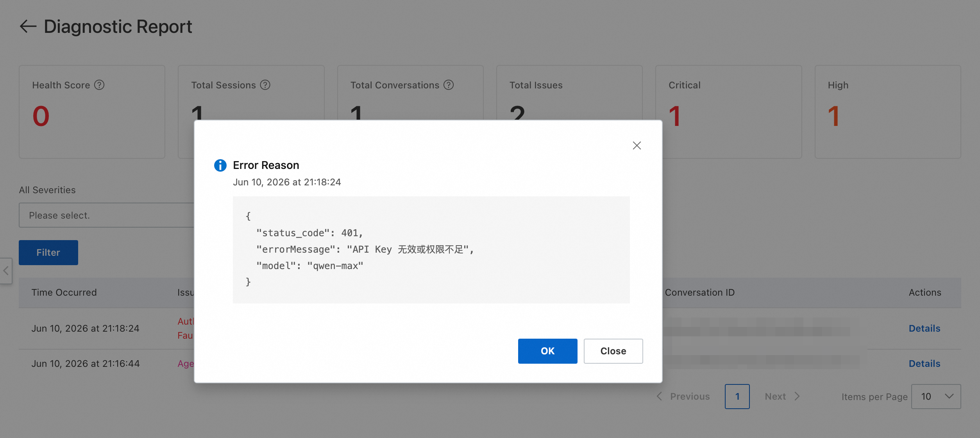Click the Filter button
This screenshot has width=980, height=438.
click(48, 253)
